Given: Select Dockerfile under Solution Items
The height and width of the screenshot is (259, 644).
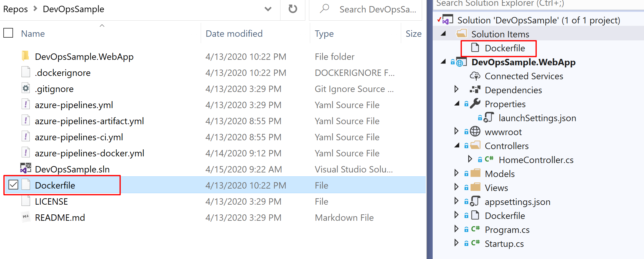Looking at the screenshot, I should click(x=505, y=48).
